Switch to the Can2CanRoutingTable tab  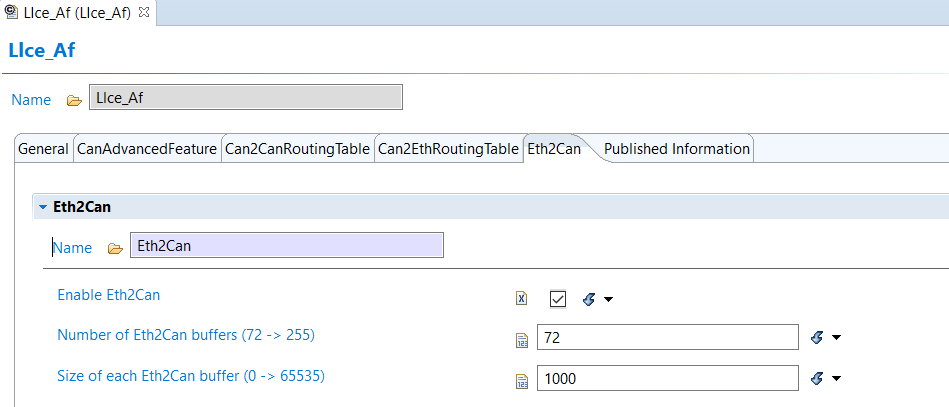pos(297,149)
